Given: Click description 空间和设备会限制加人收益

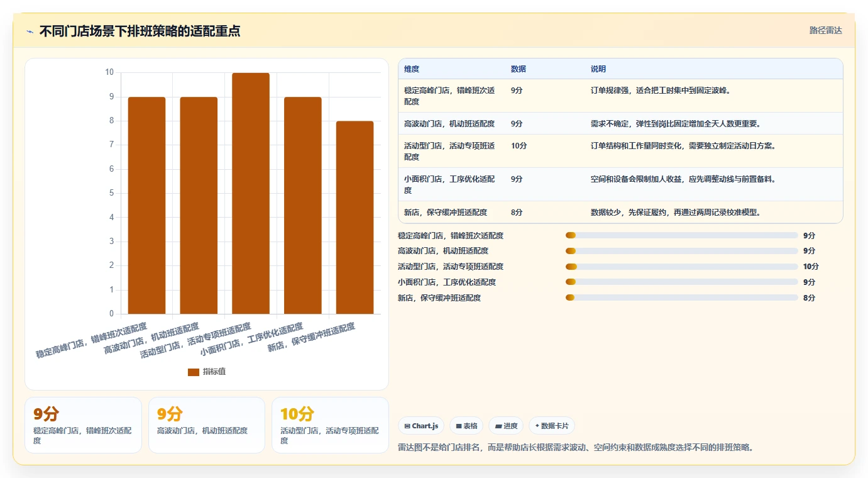Looking at the screenshot, I should [684, 179].
